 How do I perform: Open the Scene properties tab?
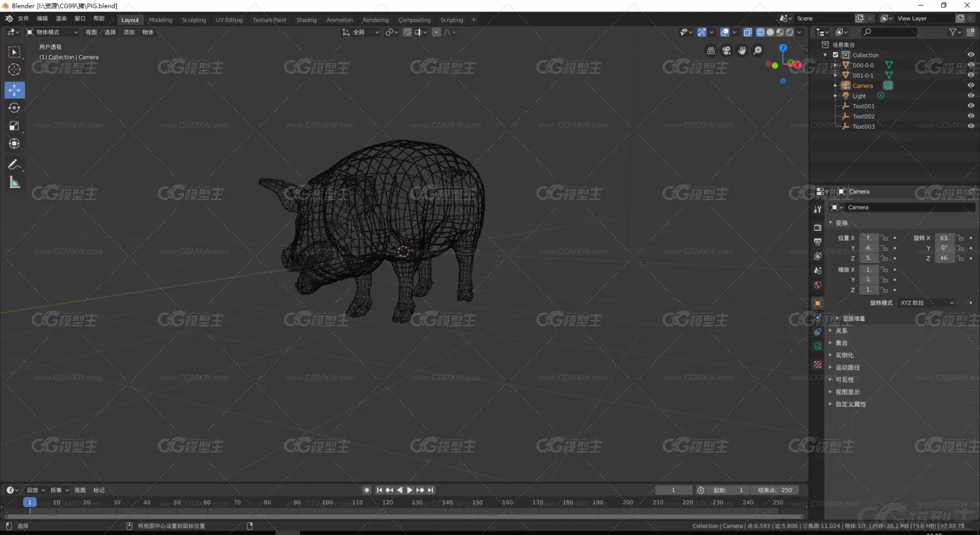pos(818,270)
